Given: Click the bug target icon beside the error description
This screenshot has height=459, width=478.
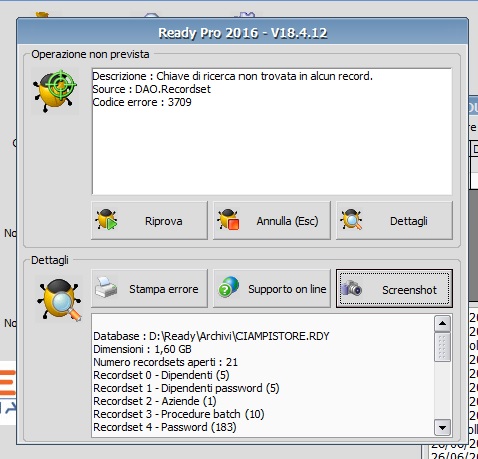Looking at the screenshot, I should click(55, 91).
